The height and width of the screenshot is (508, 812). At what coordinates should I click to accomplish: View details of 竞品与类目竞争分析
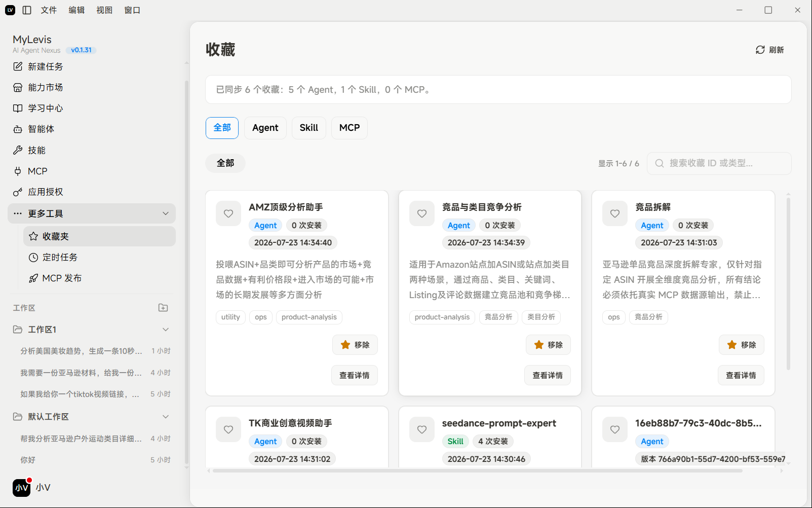pos(548,375)
